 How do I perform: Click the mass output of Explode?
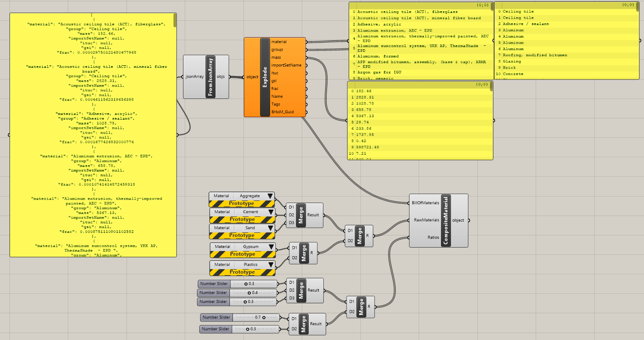[x=276, y=57]
